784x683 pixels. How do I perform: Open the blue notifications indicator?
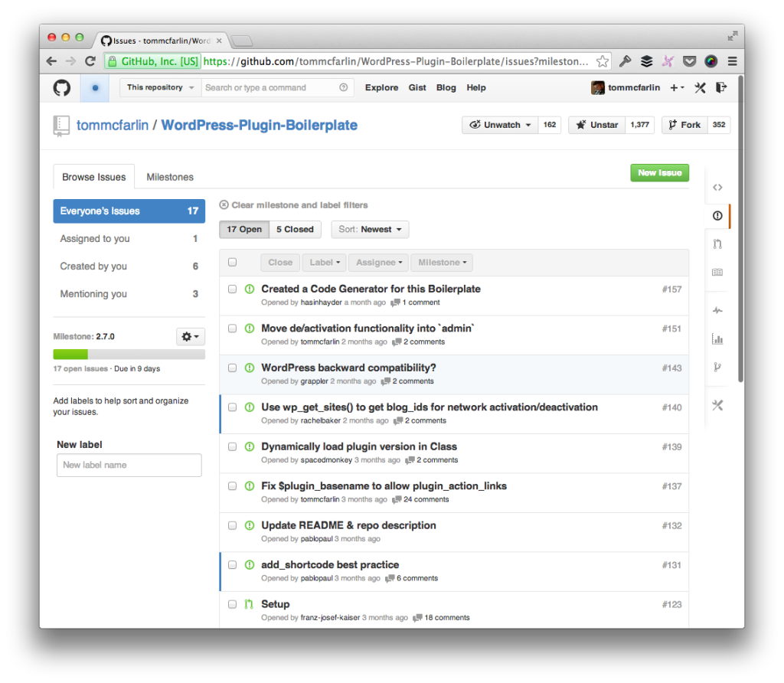(95, 88)
